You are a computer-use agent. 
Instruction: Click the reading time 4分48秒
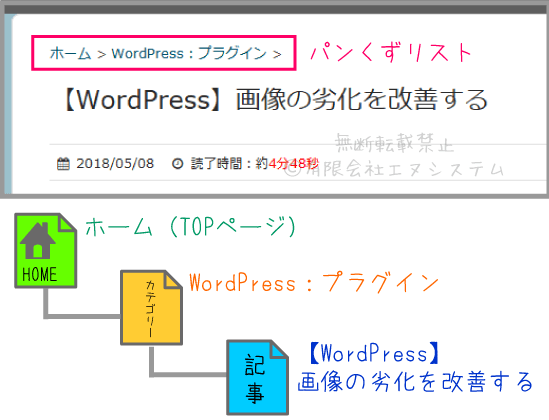[294, 163]
